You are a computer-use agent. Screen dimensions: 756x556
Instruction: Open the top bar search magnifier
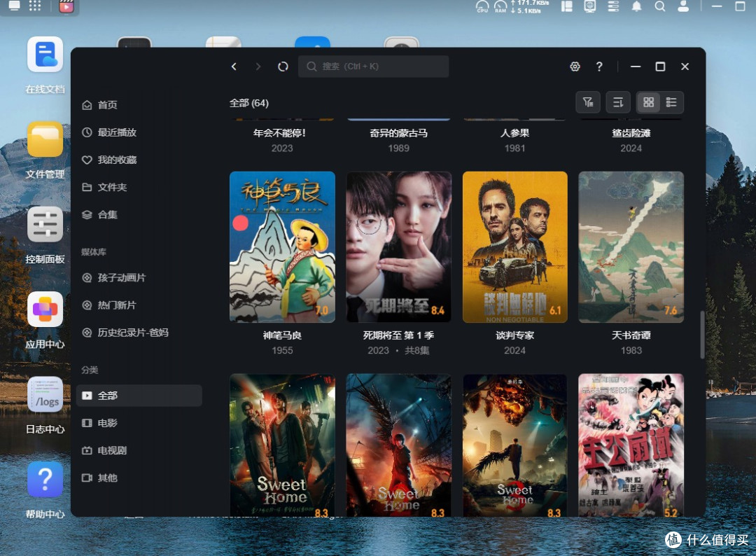(660, 6)
